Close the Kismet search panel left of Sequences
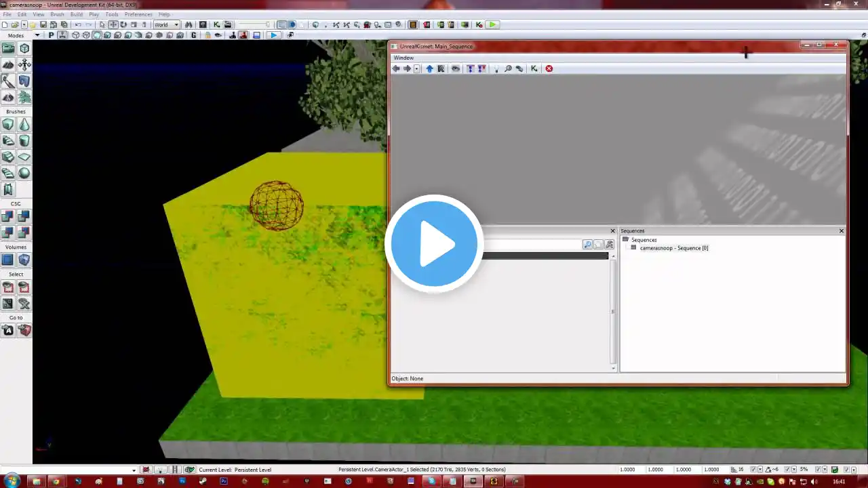The width and height of the screenshot is (868, 488). (x=613, y=231)
